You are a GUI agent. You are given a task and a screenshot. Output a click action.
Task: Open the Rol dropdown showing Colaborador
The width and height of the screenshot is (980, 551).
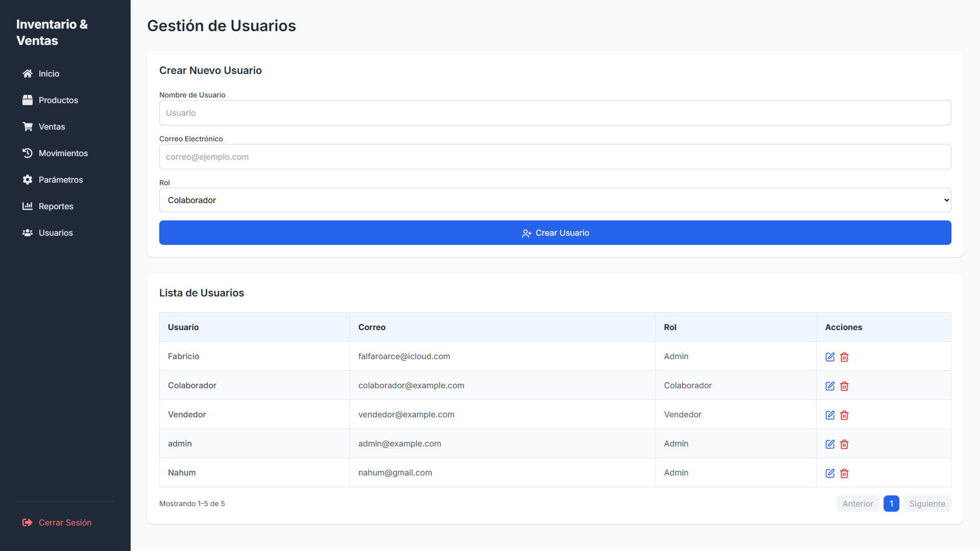[x=555, y=200]
